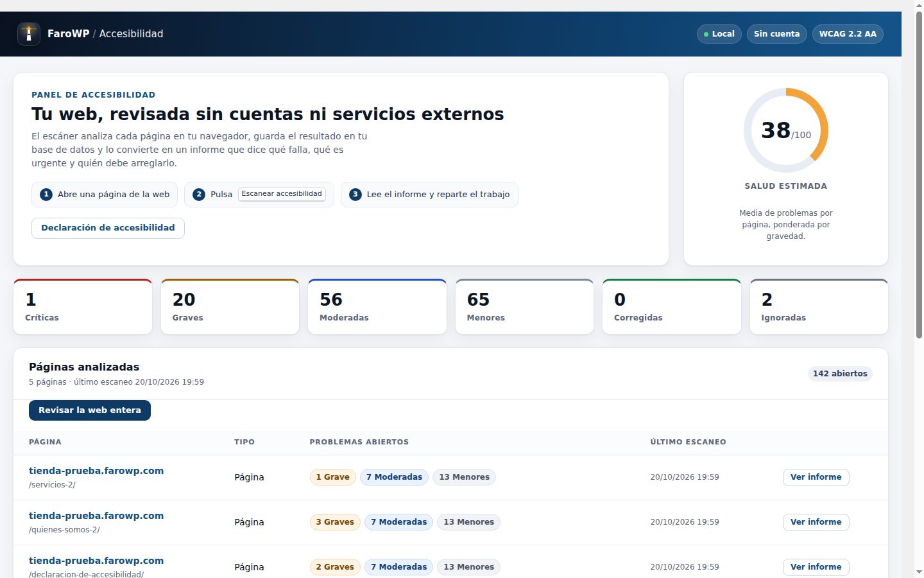
Task: Click the page vertical scrollbar thumb
Action: [x=919, y=175]
